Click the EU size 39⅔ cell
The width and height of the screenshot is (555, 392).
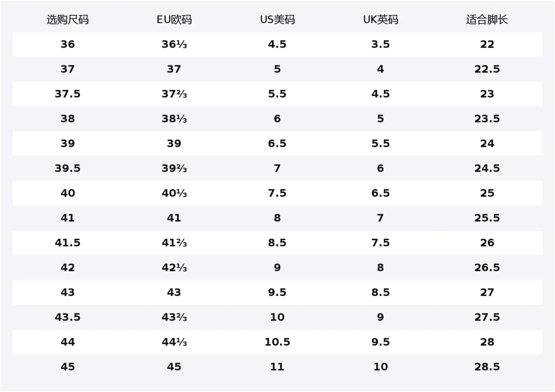[x=174, y=168]
